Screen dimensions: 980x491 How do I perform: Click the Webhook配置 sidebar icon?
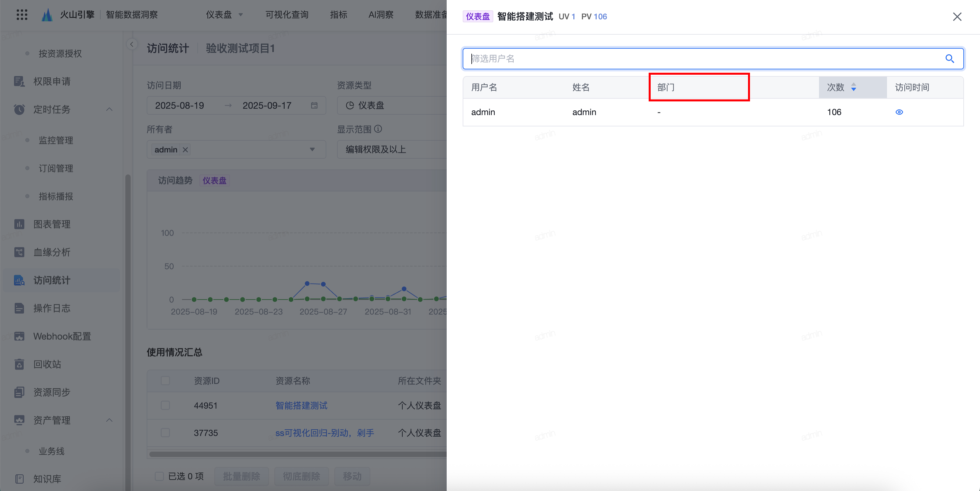19,336
